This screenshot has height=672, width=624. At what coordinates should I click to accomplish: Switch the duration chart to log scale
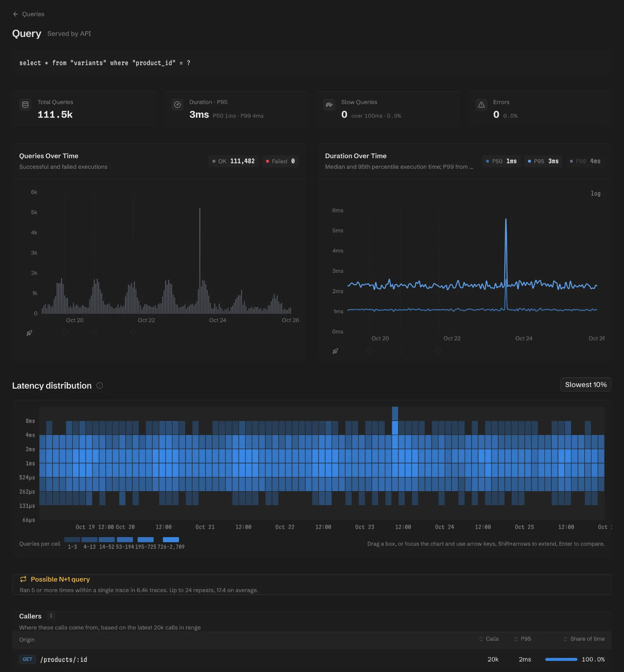(596, 193)
